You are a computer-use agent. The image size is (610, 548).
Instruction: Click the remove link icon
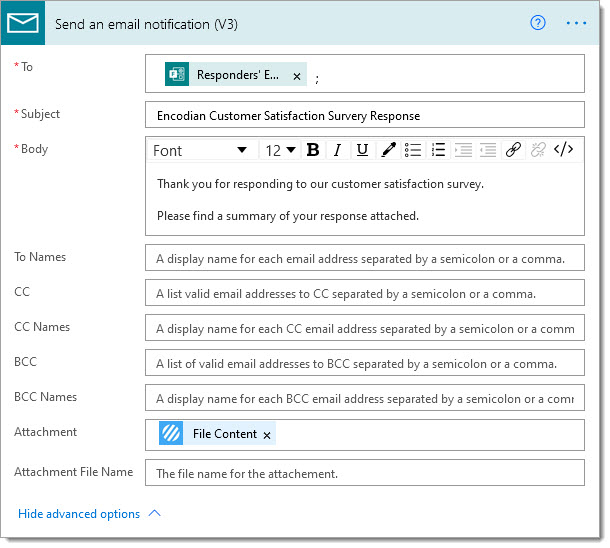coord(538,150)
